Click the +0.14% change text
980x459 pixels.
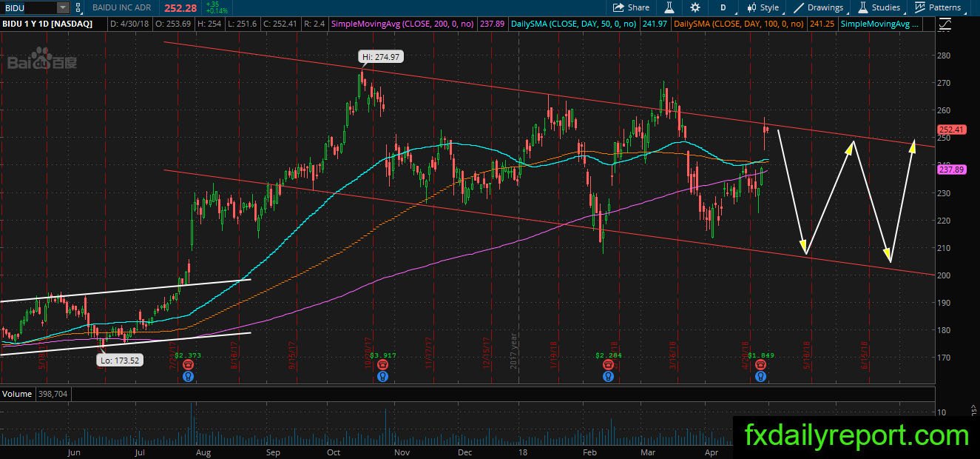215,11
